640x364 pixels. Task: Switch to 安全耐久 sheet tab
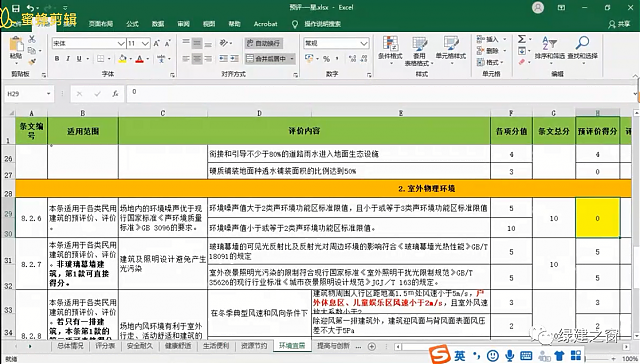tap(140, 346)
